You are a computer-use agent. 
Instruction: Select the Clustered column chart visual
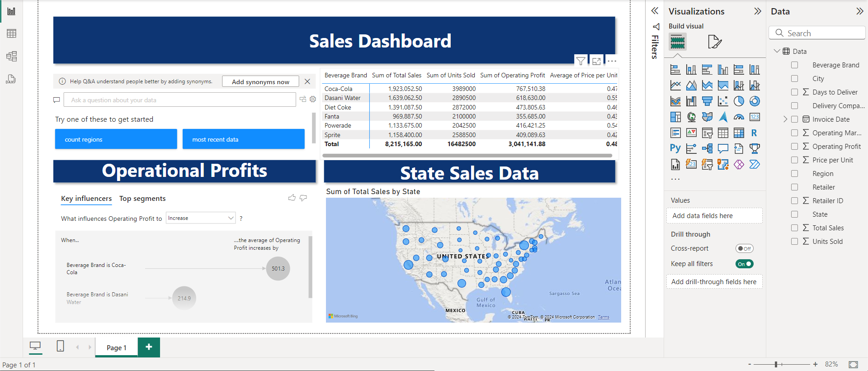(x=723, y=70)
